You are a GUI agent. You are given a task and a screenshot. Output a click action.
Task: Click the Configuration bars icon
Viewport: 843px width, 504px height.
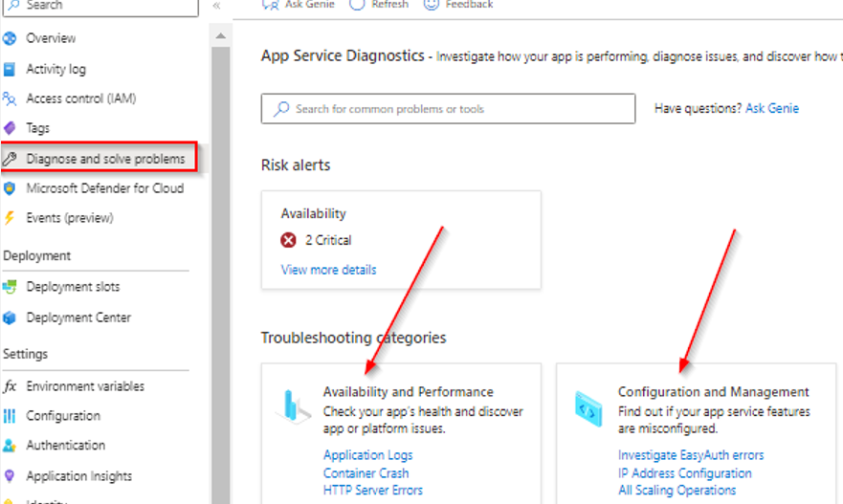(10, 416)
